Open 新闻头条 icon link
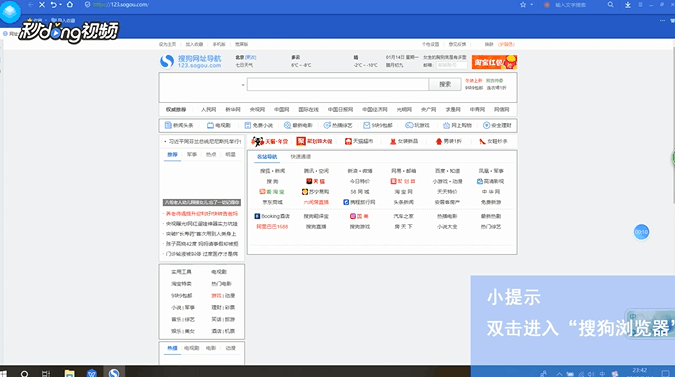The width and height of the screenshot is (675, 377). pos(179,125)
